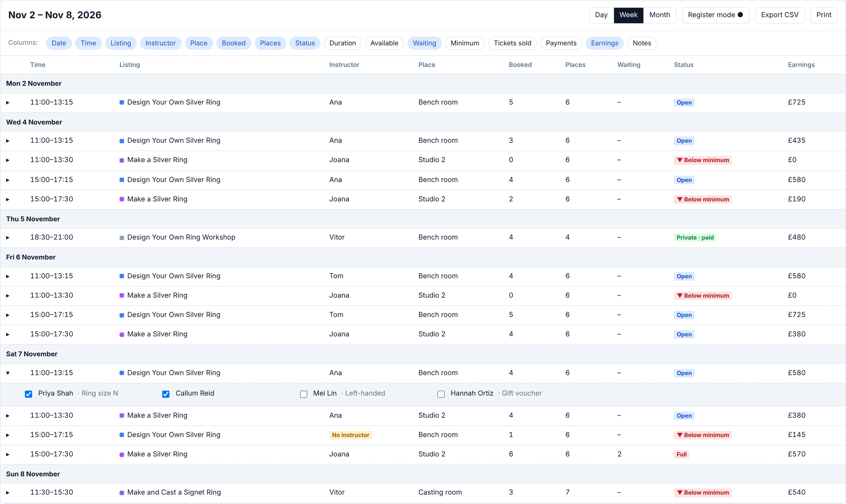Expand the Fri 15:00–17:15 Tom row
Screen dimensions: 846x504
pyautogui.click(x=8, y=315)
